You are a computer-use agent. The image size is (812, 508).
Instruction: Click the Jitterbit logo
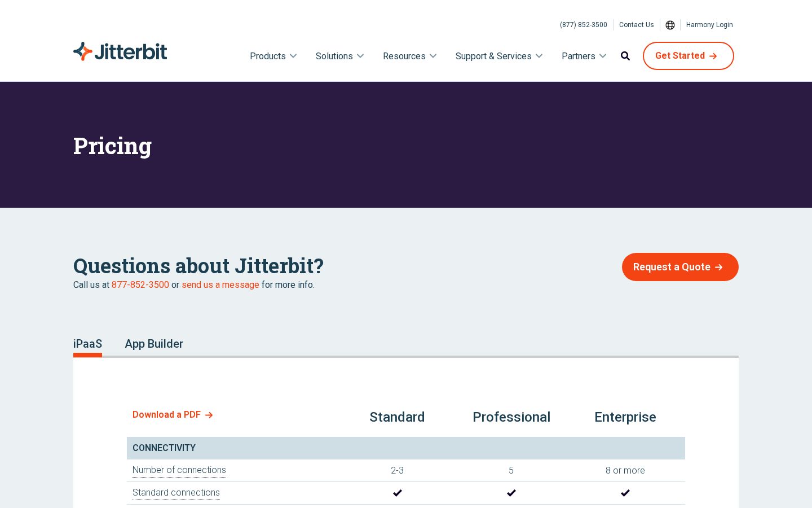[120, 51]
